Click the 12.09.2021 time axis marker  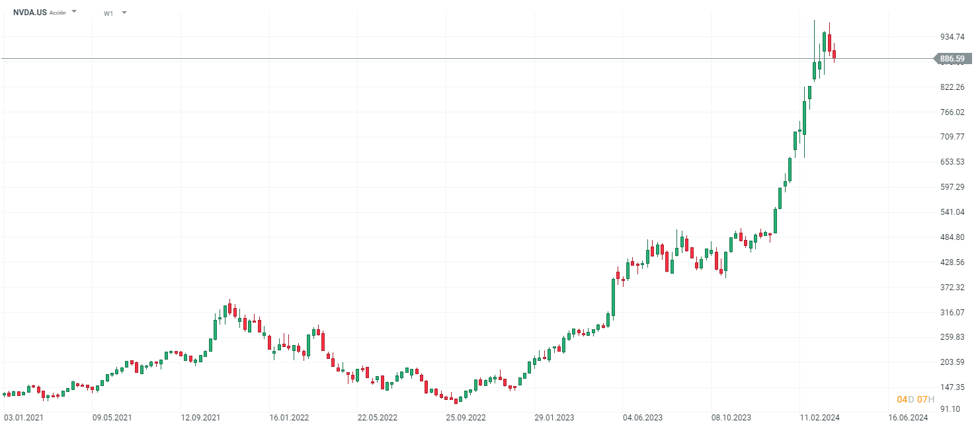coord(200,418)
